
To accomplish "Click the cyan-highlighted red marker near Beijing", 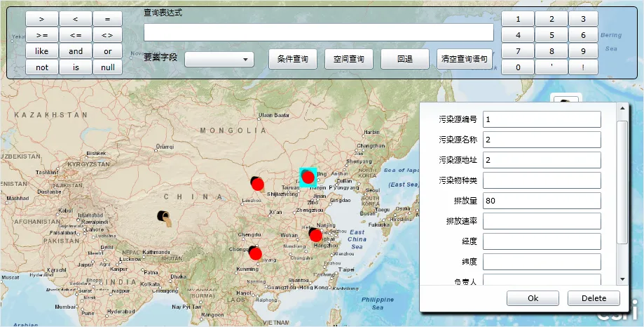I will pos(308,176).
